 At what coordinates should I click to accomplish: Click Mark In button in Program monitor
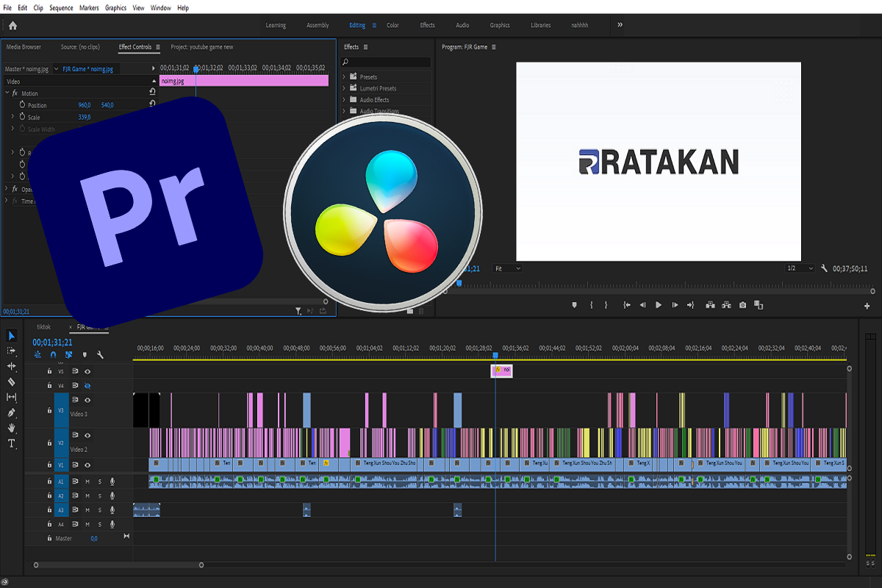pyautogui.click(x=591, y=305)
